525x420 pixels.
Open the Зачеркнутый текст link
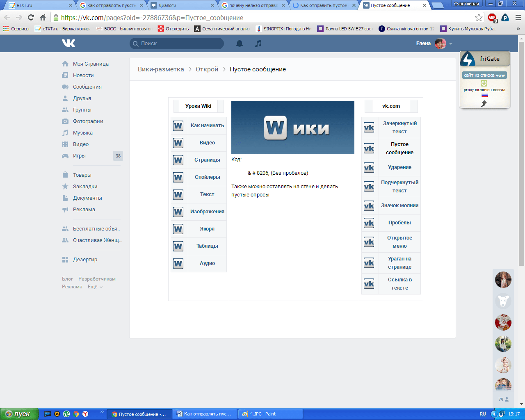[x=399, y=128]
